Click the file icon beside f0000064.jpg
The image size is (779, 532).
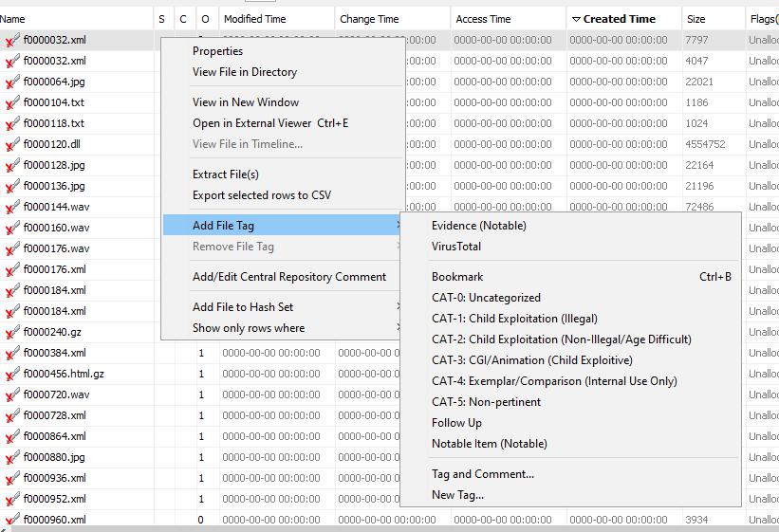point(12,82)
